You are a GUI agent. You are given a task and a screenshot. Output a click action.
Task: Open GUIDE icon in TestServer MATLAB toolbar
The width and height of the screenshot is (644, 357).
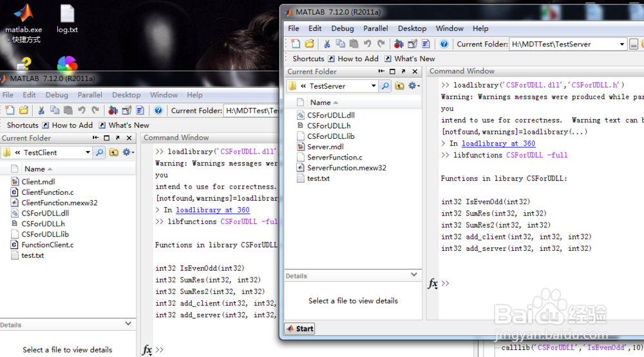[x=412, y=44]
